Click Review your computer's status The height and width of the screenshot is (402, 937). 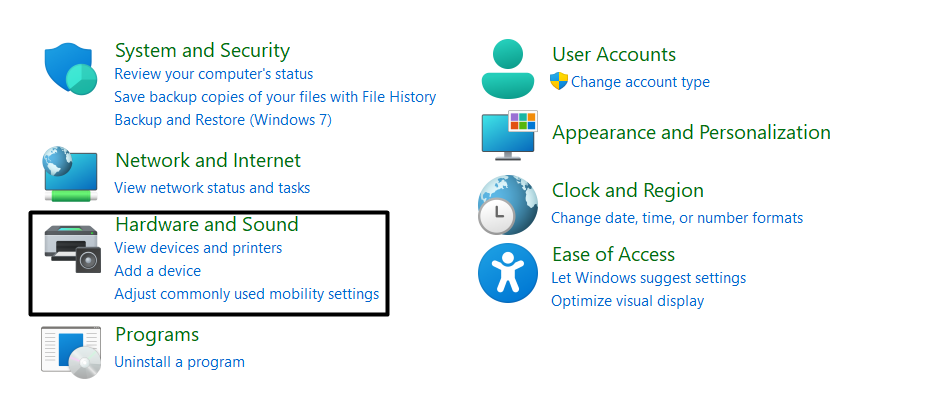point(213,74)
